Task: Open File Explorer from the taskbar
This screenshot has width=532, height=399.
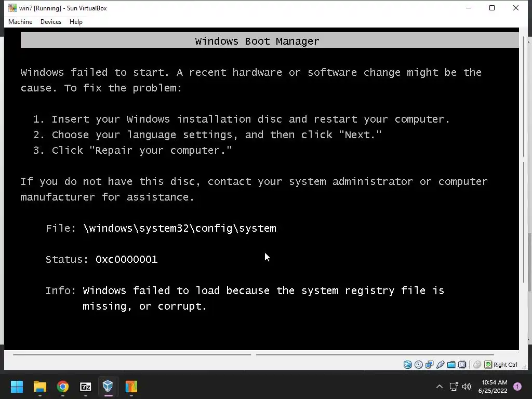Action: click(x=39, y=387)
